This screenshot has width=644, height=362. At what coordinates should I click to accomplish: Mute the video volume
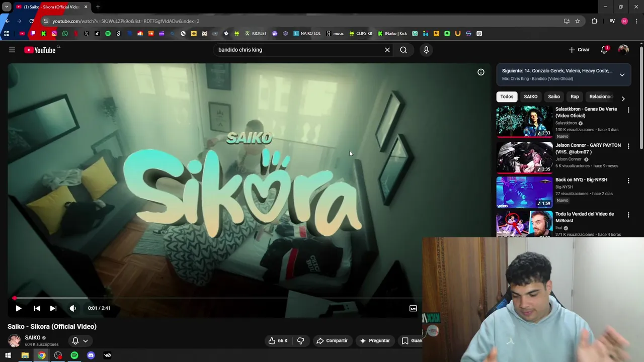[73, 308]
